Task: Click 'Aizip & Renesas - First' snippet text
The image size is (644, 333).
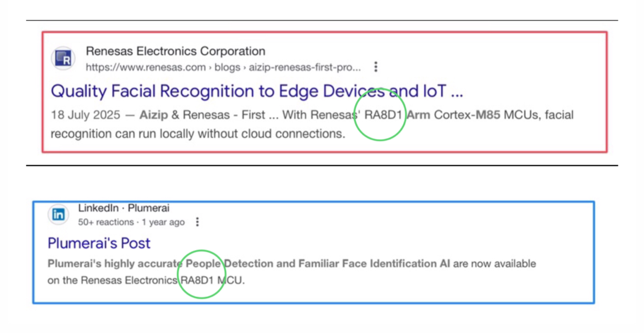Action: pos(202,115)
